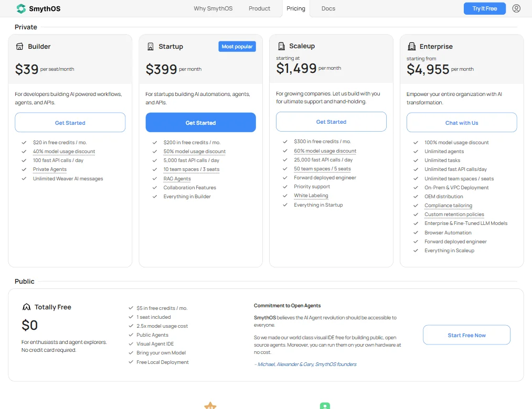
Task: Open the Why SmythOS menu
Action: click(213, 8)
